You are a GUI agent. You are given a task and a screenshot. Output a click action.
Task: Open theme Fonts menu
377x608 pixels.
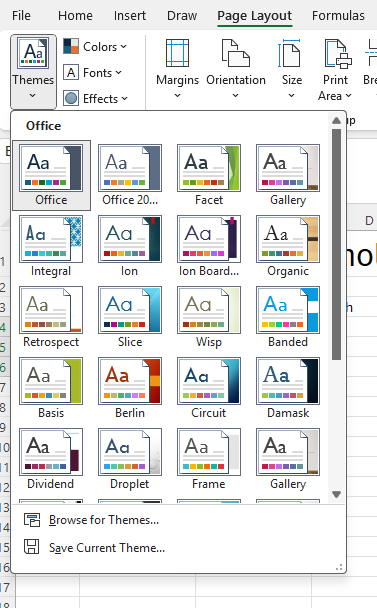[x=93, y=73]
